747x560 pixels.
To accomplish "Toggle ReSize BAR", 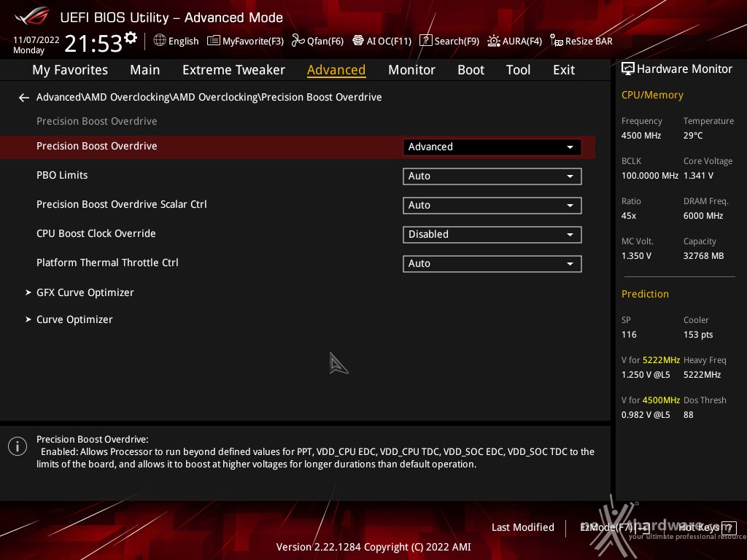I will [581, 41].
